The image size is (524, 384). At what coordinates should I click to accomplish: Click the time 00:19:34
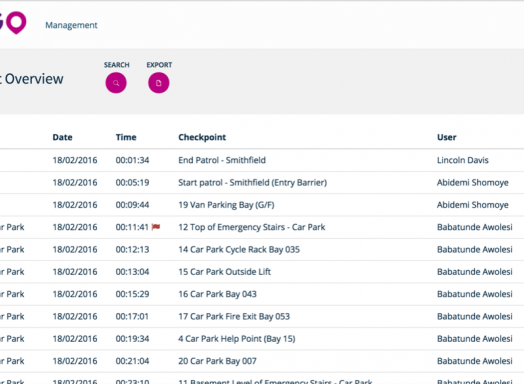click(x=132, y=339)
